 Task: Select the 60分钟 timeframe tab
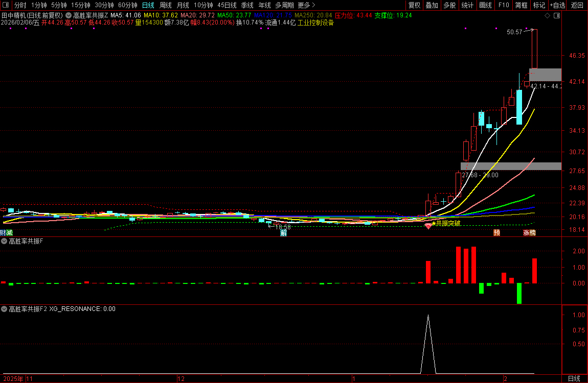pos(128,5)
